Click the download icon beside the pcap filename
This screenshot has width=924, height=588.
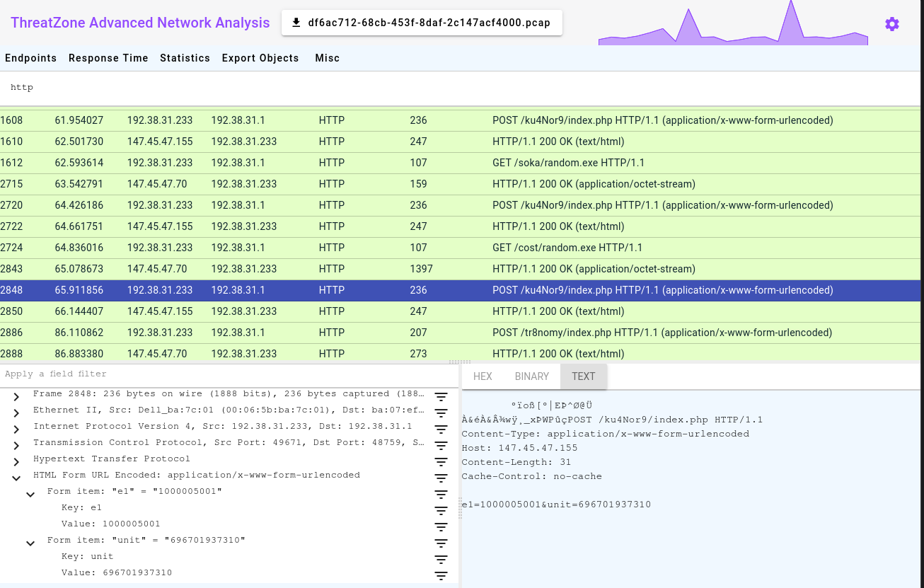pos(296,23)
